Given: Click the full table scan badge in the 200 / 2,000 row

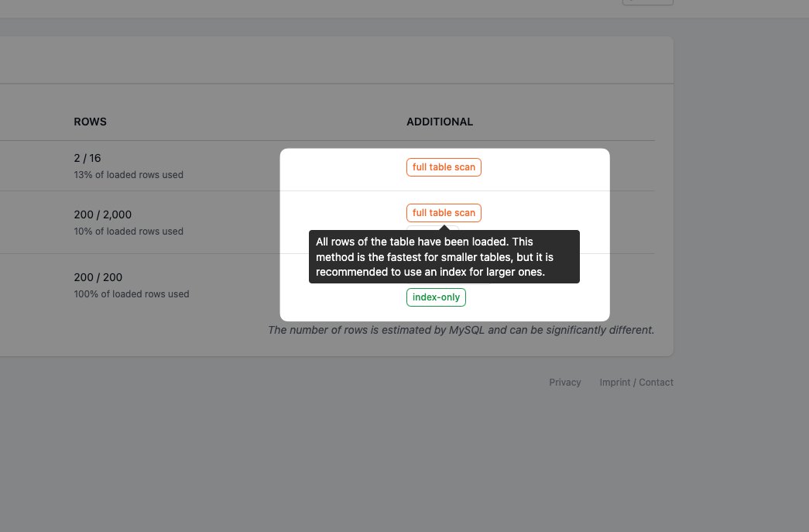Looking at the screenshot, I should 444,213.
